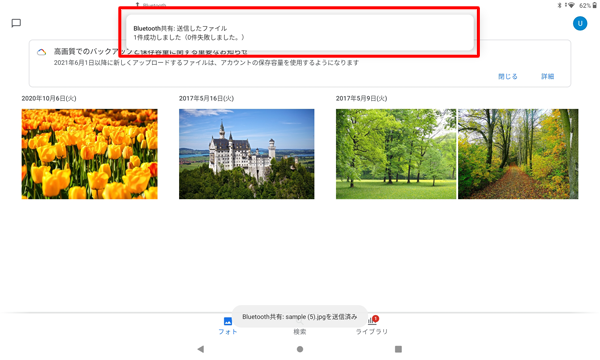This screenshot has height=360, width=600.
Task: Switch to the フォト tab
Action: point(228,326)
